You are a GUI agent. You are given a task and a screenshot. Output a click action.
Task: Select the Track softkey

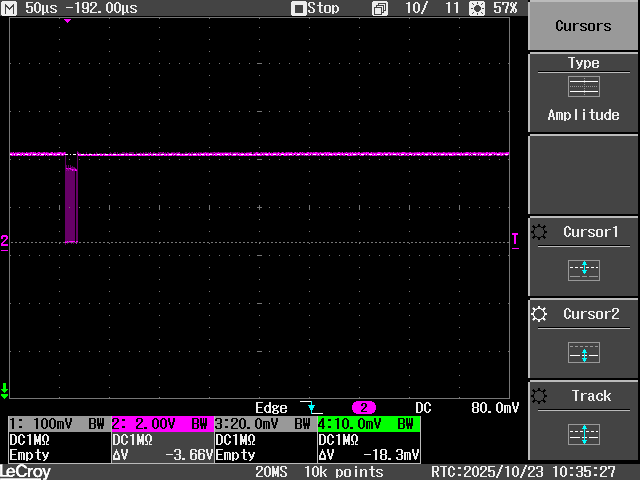[583, 420]
